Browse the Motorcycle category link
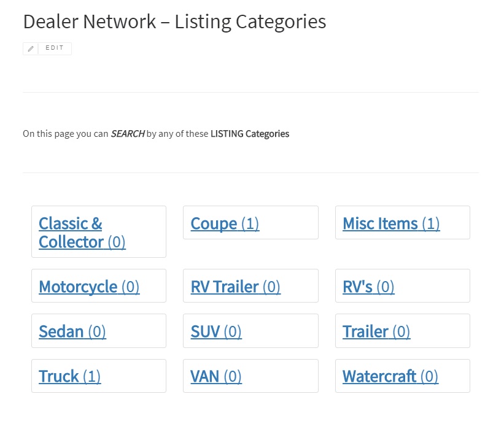Screen dimensions: 504x429 click(78, 287)
